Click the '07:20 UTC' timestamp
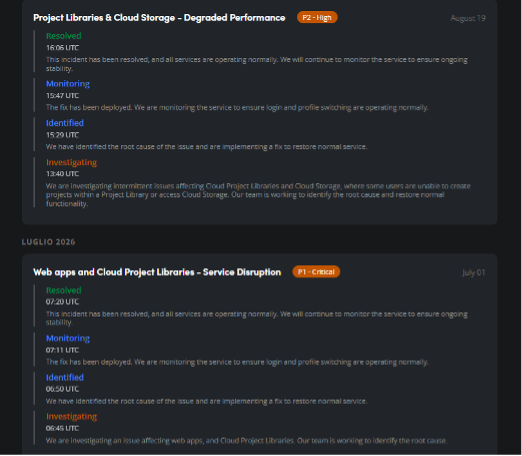 pos(62,302)
